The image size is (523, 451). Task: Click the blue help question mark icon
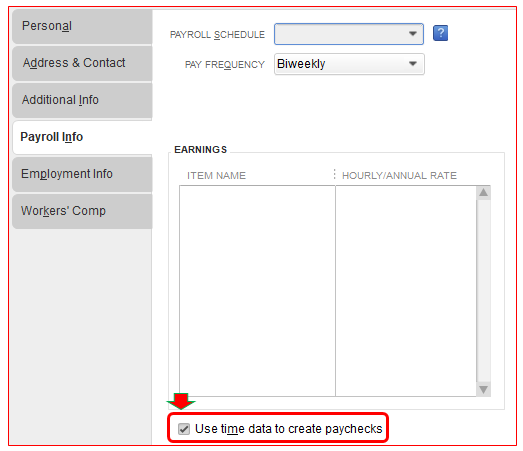(440, 33)
